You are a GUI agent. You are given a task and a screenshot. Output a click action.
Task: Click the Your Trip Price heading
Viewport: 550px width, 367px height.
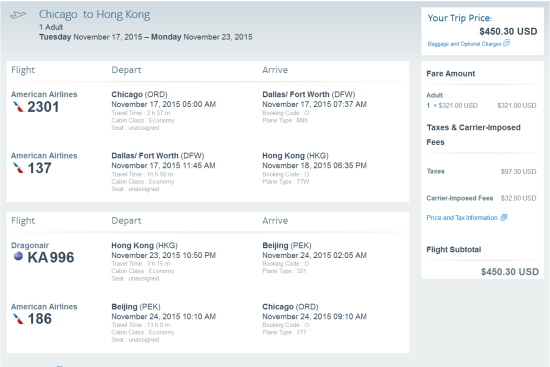(x=460, y=18)
